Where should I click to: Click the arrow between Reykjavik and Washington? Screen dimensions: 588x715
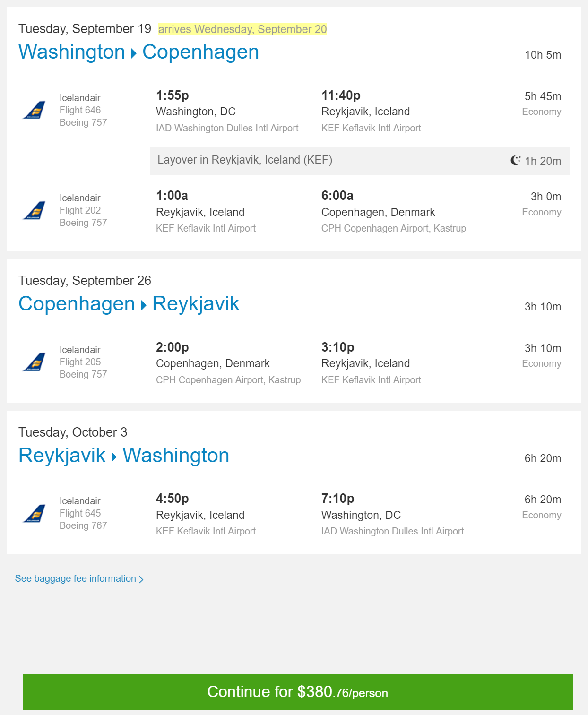tap(114, 457)
